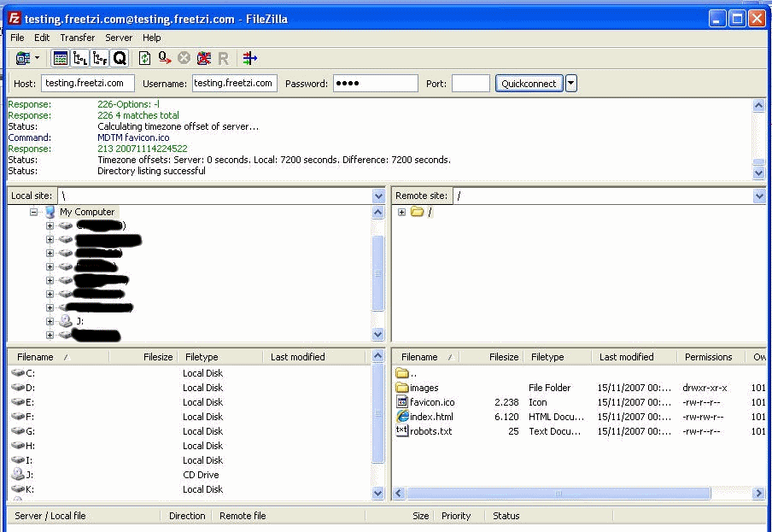Select the J: CD drive icon
Viewport: 772px width, 532px height.
click(18, 475)
